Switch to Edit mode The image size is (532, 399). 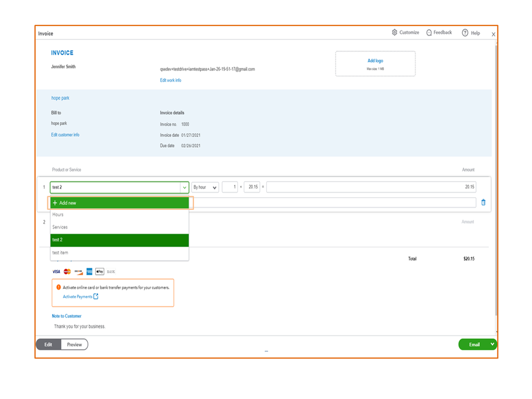(48, 344)
